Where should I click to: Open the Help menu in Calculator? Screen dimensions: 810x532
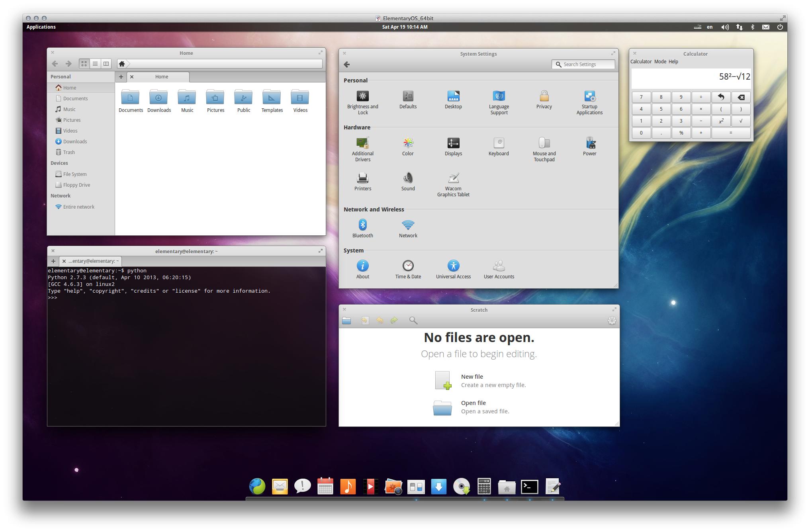pos(673,62)
